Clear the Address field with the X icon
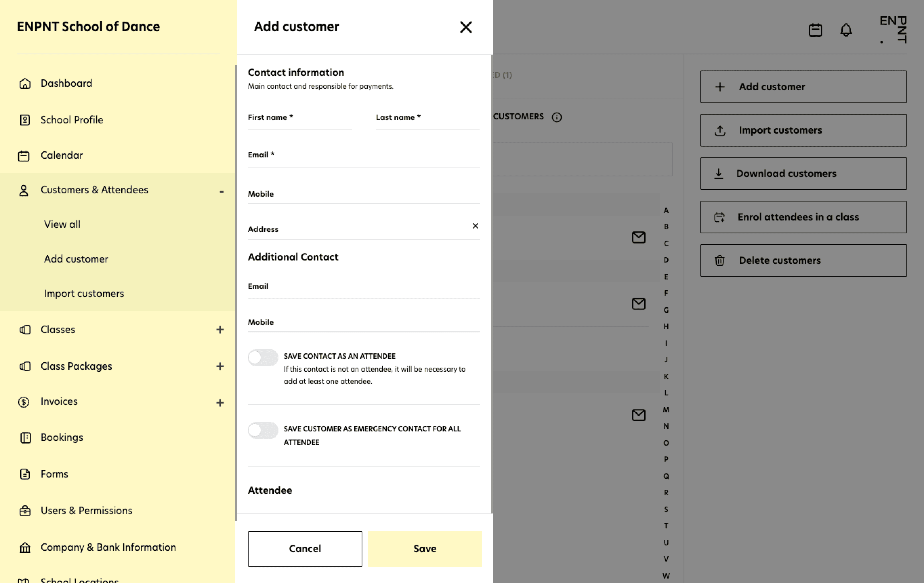 pos(475,226)
